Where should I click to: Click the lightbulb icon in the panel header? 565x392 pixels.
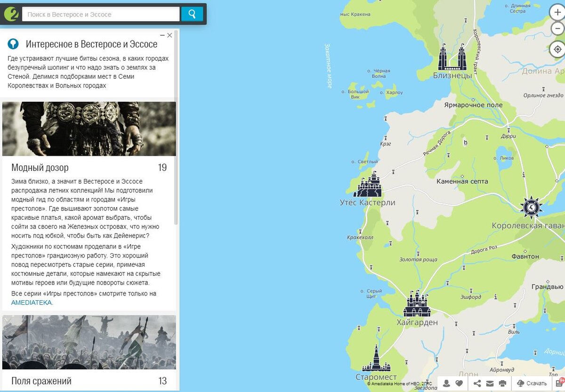pos(13,44)
